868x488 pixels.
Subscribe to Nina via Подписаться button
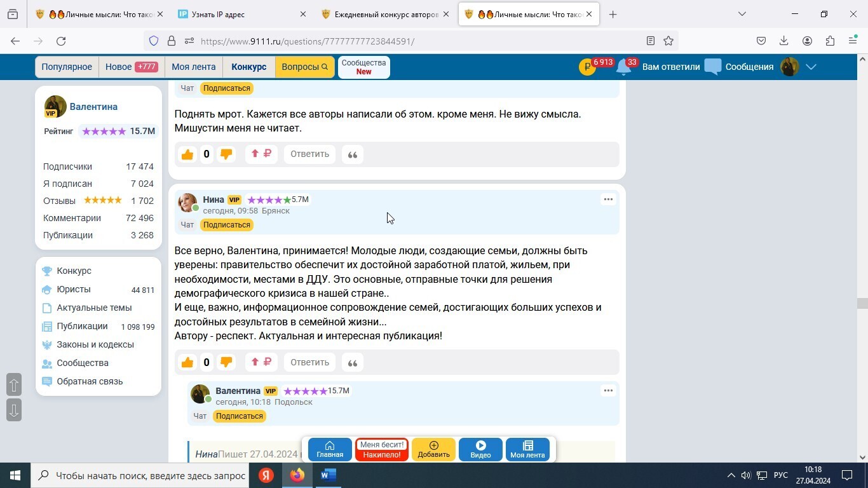[x=227, y=225]
